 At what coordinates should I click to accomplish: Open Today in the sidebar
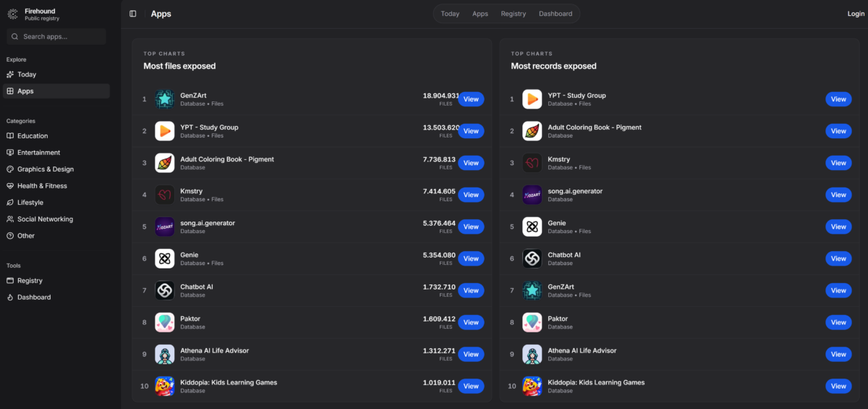pos(27,75)
